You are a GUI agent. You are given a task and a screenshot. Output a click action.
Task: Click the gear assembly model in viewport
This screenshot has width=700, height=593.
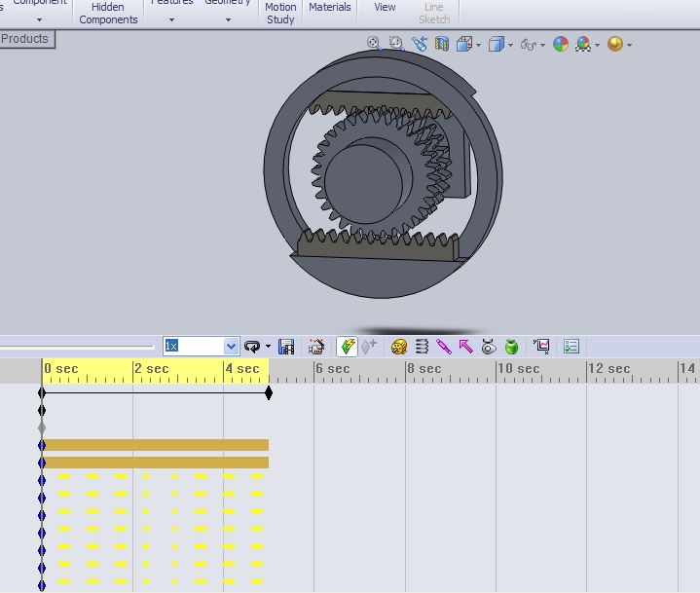(383, 174)
